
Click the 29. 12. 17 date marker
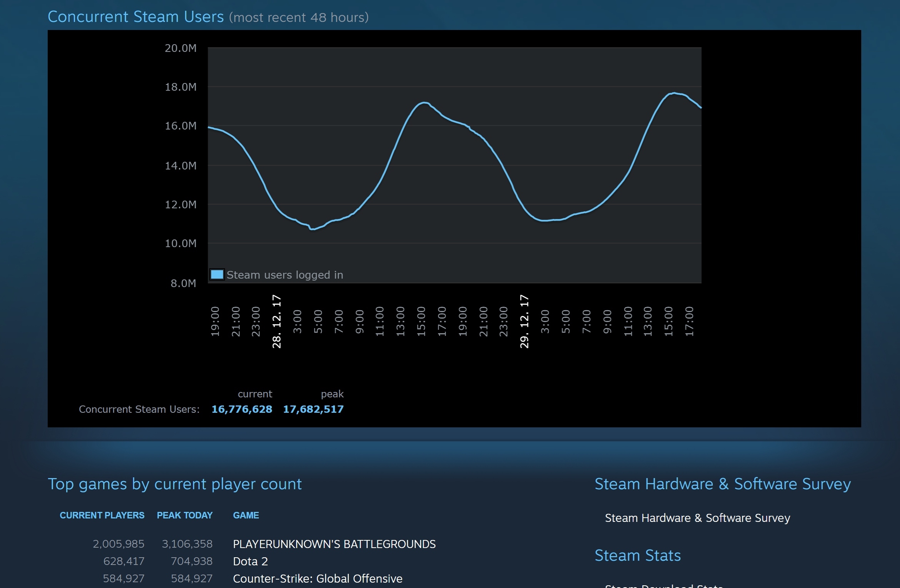pyautogui.click(x=525, y=321)
